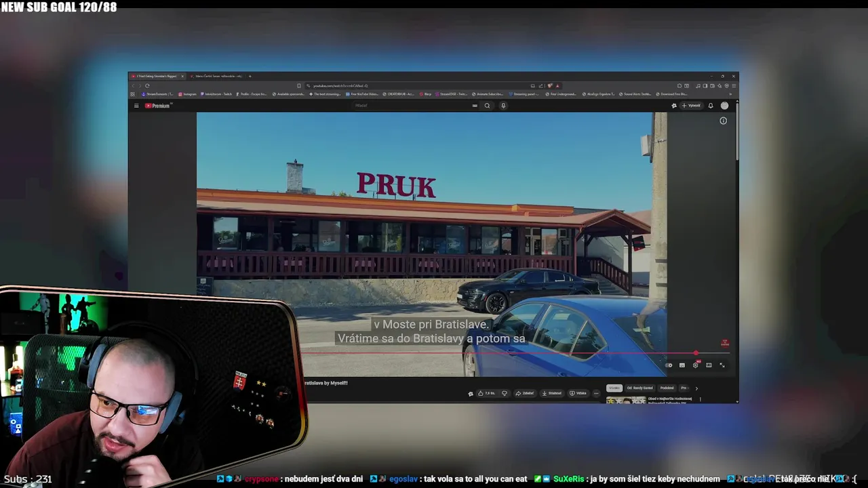Focus the YouTube Hľadať search field
The image size is (868, 488).
pyautogui.click(x=414, y=106)
